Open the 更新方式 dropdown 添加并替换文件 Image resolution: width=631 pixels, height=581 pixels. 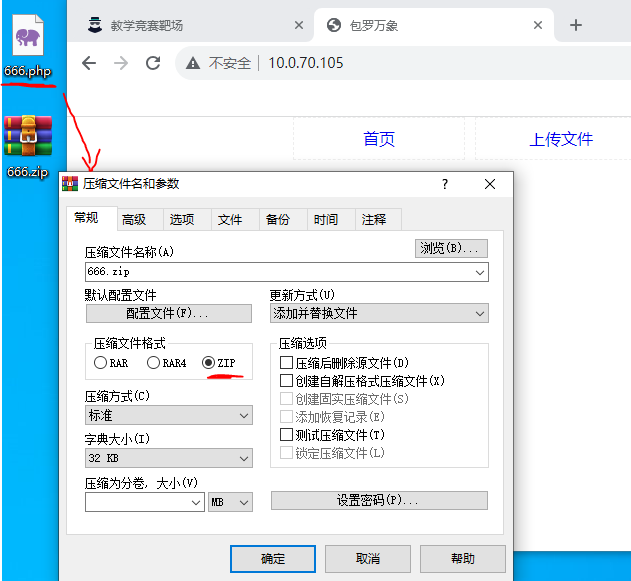click(379, 313)
